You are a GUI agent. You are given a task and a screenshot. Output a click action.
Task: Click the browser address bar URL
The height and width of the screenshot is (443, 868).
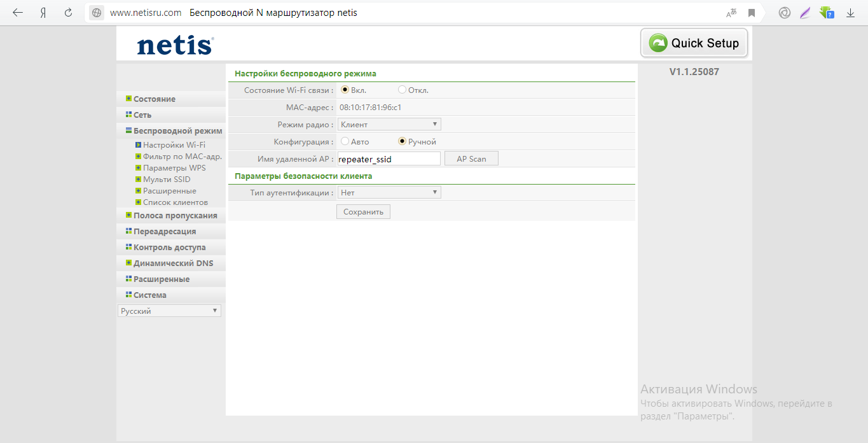pyautogui.click(x=146, y=13)
